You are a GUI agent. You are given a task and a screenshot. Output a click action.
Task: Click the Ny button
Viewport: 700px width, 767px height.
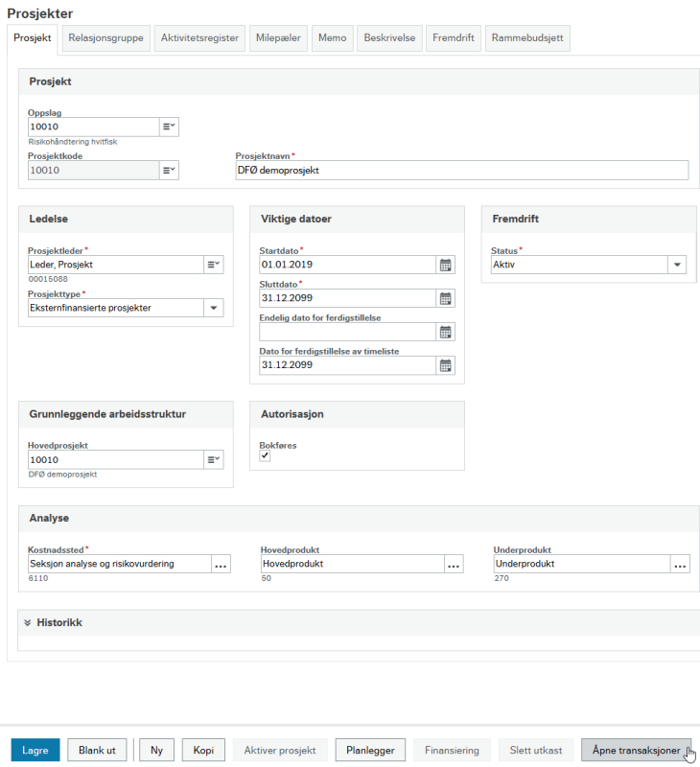(156, 750)
